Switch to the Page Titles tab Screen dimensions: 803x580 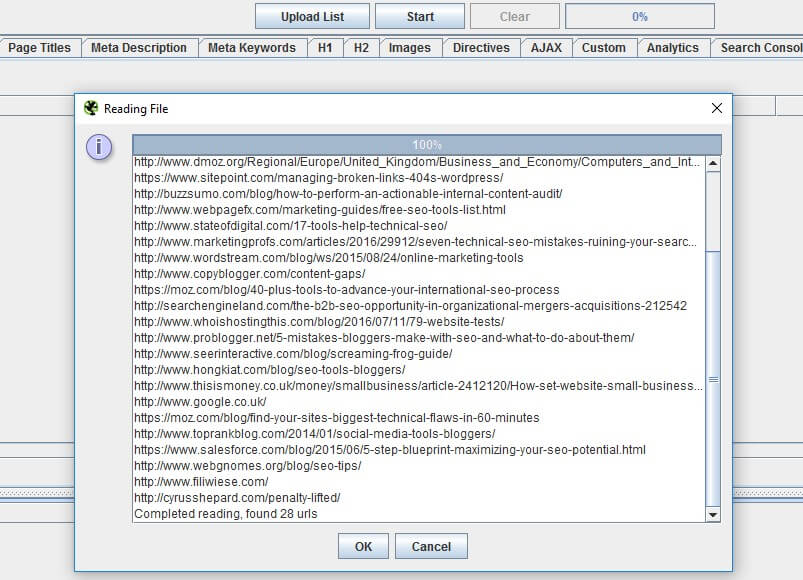[x=39, y=47]
